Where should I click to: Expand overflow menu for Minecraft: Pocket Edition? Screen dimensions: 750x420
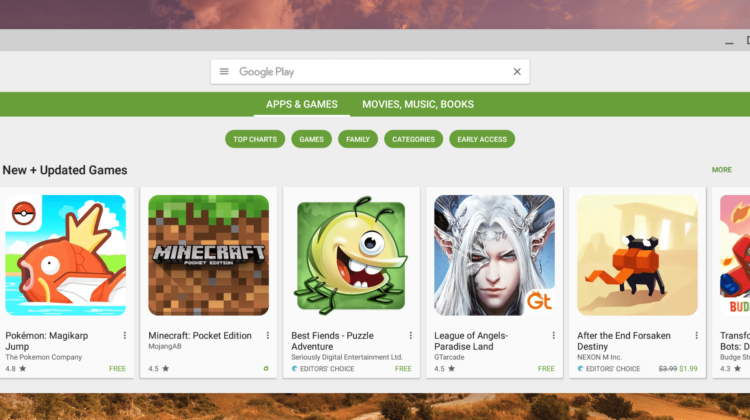(x=267, y=336)
